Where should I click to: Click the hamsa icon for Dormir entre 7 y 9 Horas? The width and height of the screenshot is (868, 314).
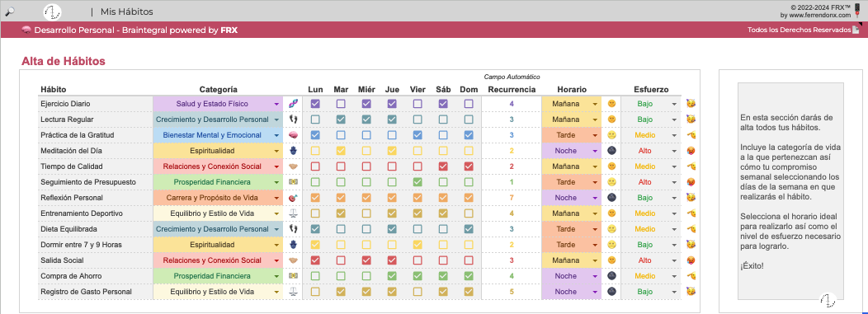293,244
